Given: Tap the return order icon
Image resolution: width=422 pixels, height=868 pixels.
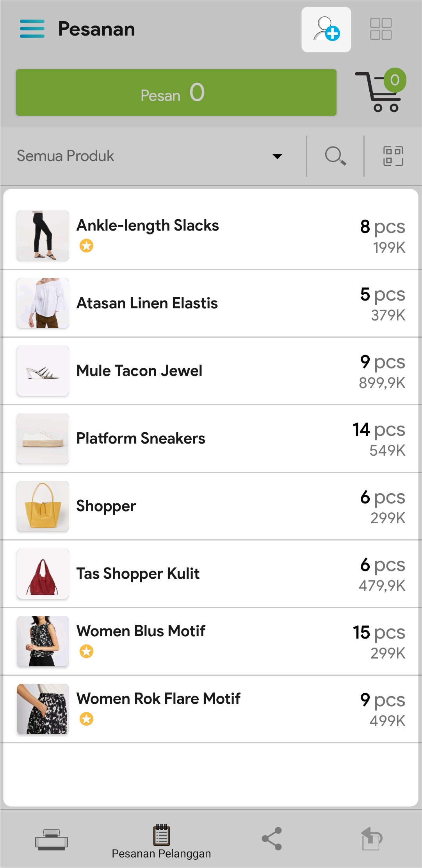Looking at the screenshot, I should (x=371, y=839).
